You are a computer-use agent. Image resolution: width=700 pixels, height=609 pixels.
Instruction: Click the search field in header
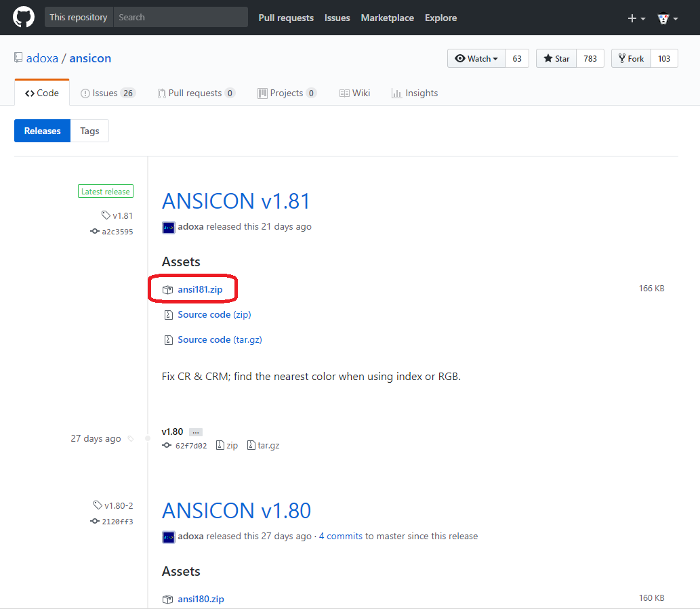pos(181,18)
